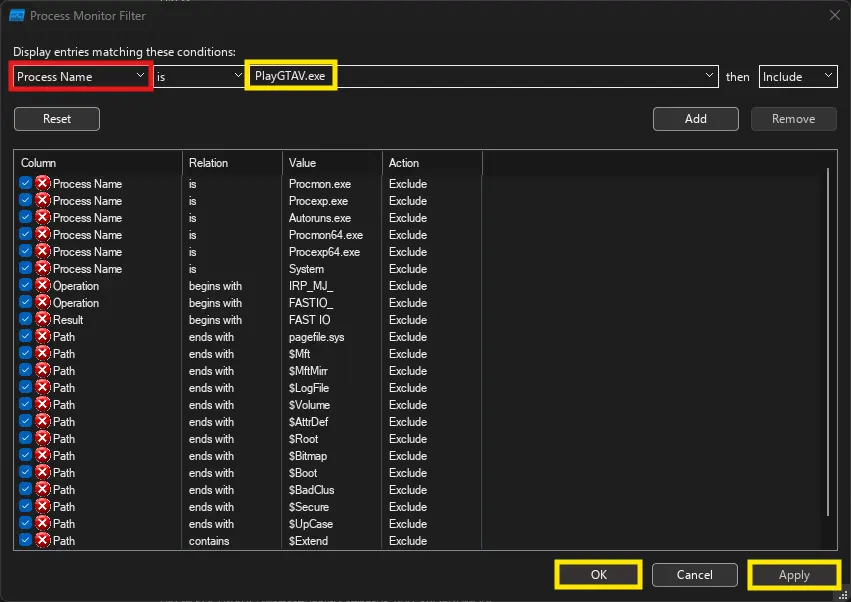The width and height of the screenshot is (851, 602).
Task: Click Exclude in the $Secure row
Action: [408, 506]
